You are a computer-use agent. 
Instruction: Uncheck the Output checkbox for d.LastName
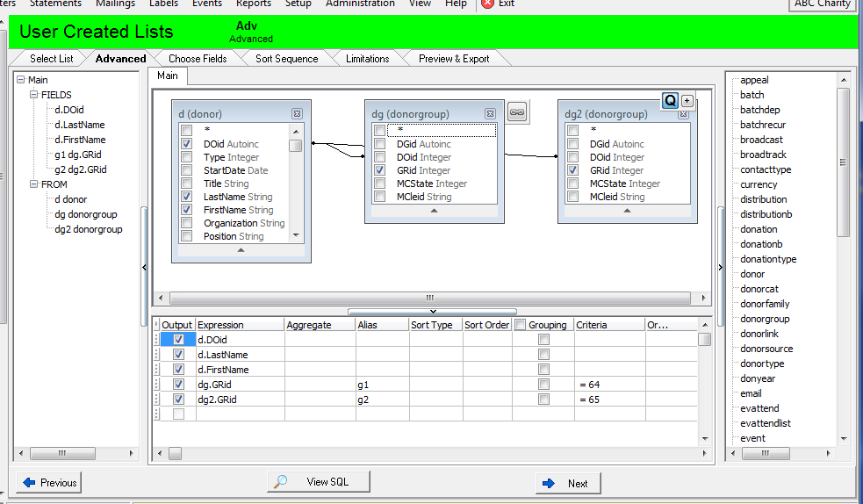pyautogui.click(x=179, y=355)
